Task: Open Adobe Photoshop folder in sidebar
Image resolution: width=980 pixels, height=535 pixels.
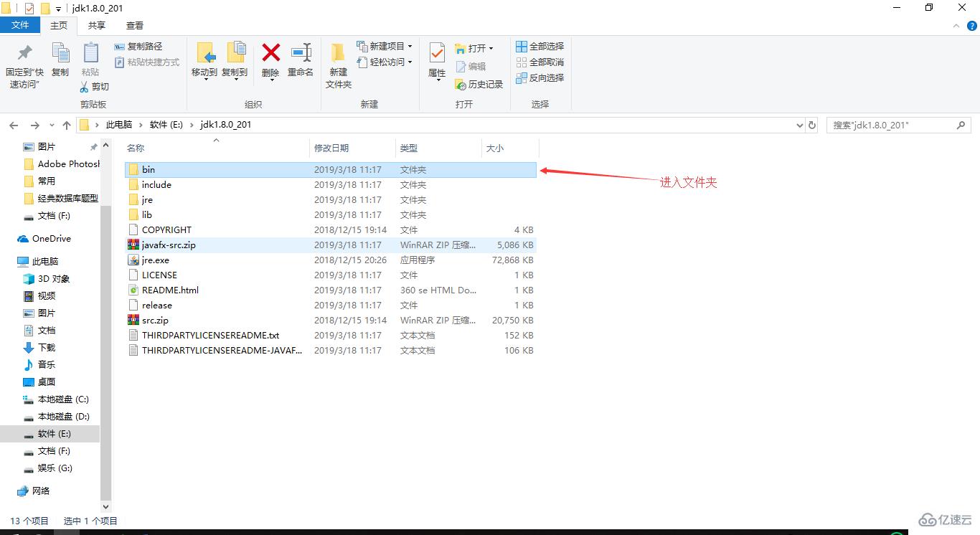Action: tap(62, 164)
